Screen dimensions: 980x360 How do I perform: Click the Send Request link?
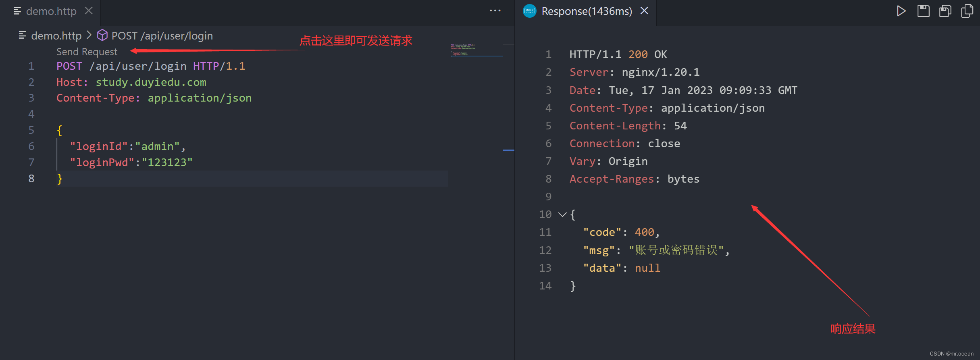point(87,52)
